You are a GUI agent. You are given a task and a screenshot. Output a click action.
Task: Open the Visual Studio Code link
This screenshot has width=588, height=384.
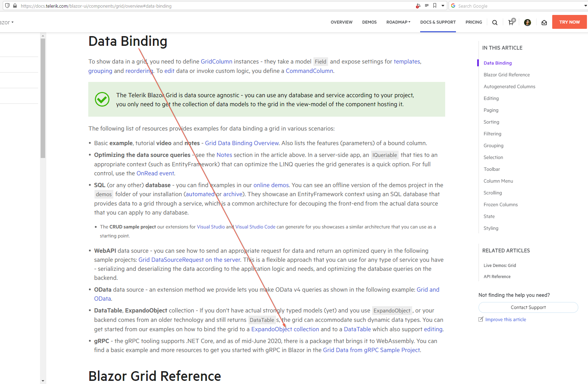pos(255,227)
